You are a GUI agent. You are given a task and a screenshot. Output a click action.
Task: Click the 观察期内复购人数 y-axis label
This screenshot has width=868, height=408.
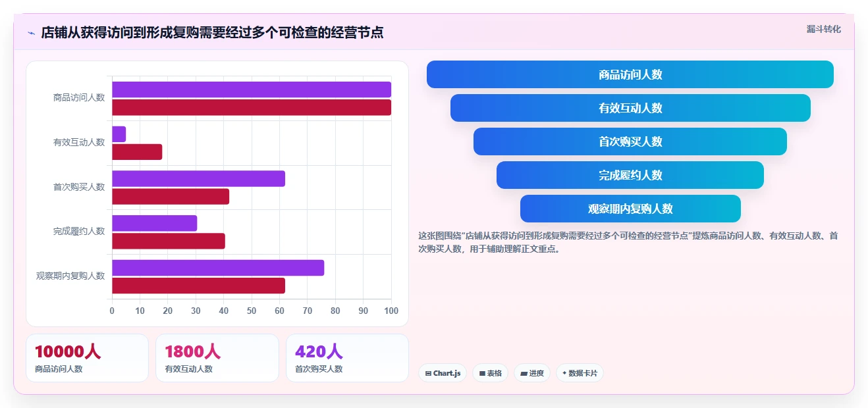(x=70, y=276)
